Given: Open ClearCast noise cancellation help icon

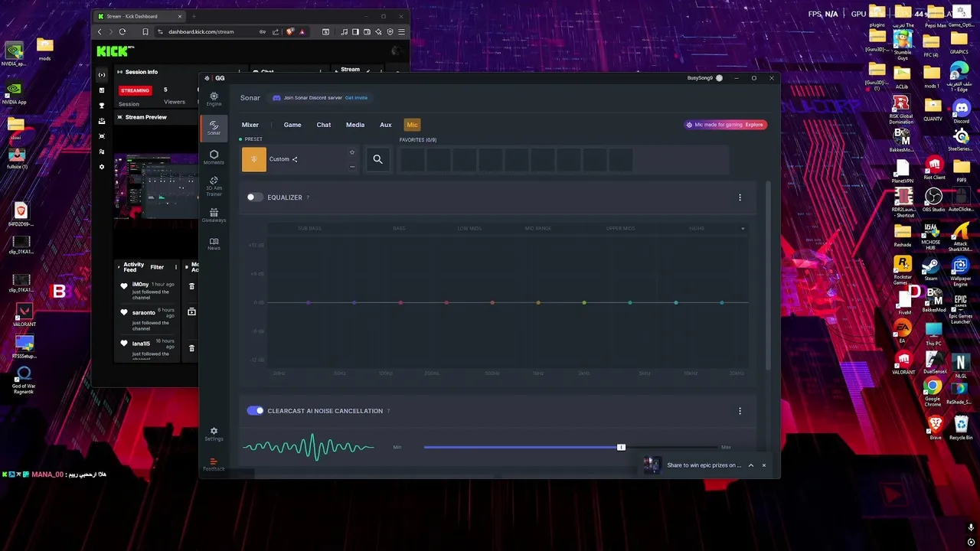Looking at the screenshot, I should (x=388, y=411).
